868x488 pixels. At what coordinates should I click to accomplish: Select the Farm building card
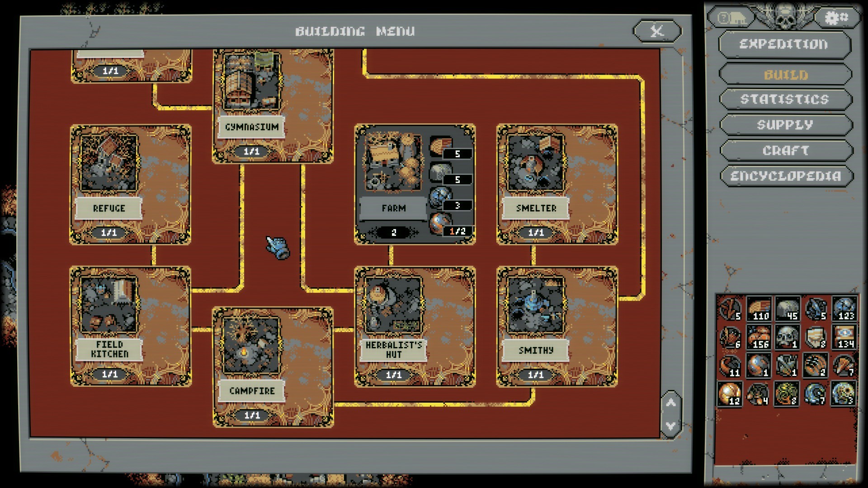(x=392, y=184)
